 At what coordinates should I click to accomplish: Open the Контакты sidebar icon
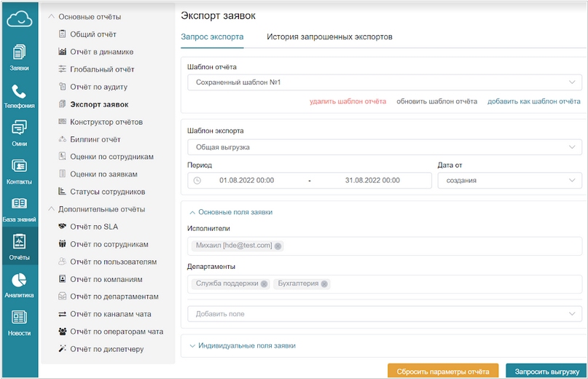(19, 171)
